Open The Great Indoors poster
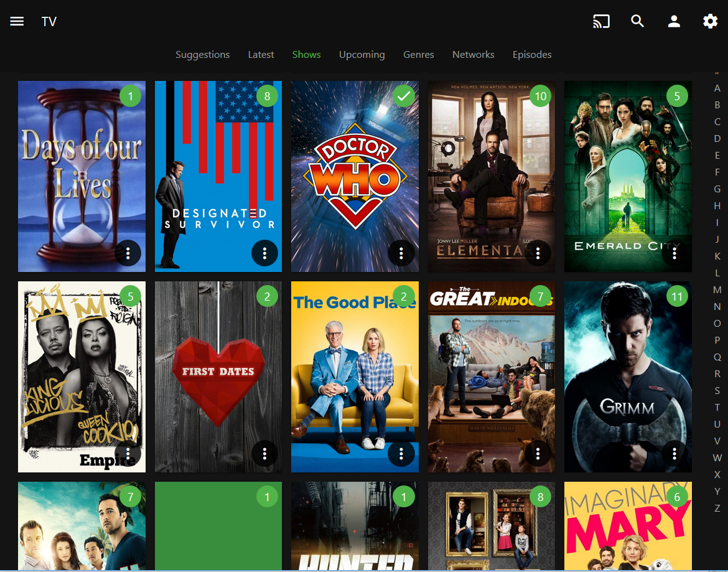 (491, 377)
